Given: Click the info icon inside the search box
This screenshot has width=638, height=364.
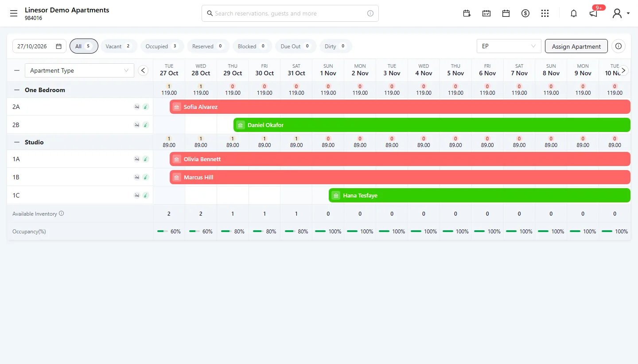Looking at the screenshot, I should [370, 13].
